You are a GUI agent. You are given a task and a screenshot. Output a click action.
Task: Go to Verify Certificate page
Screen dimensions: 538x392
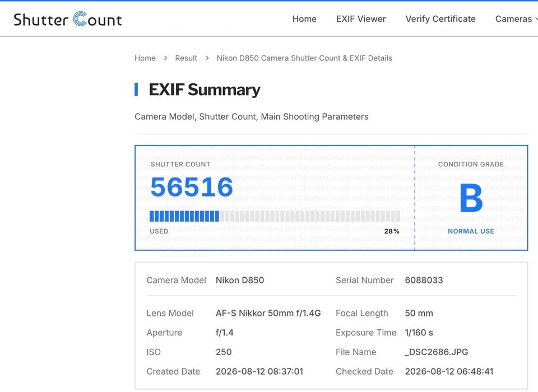click(440, 19)
